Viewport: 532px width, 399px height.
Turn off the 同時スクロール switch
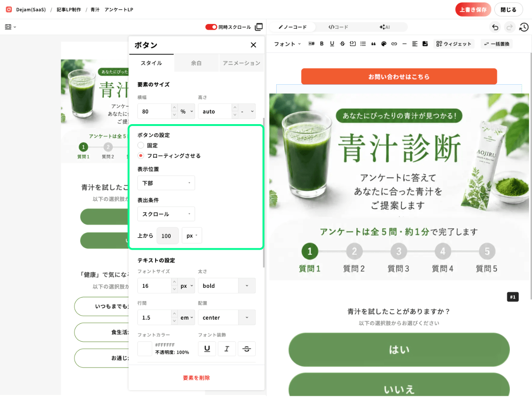(211, 27)
